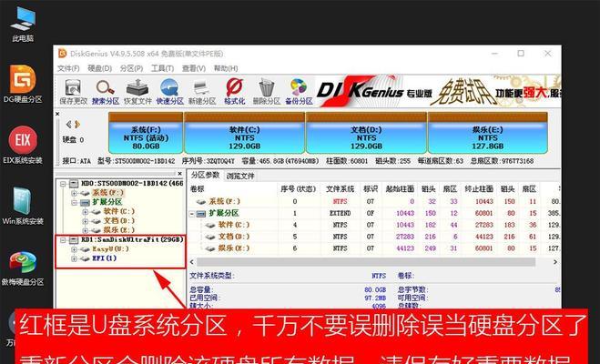Select EasyU(U:) partition in tree
This screenshot has height=364, width=600.
[x=110, y=249]
